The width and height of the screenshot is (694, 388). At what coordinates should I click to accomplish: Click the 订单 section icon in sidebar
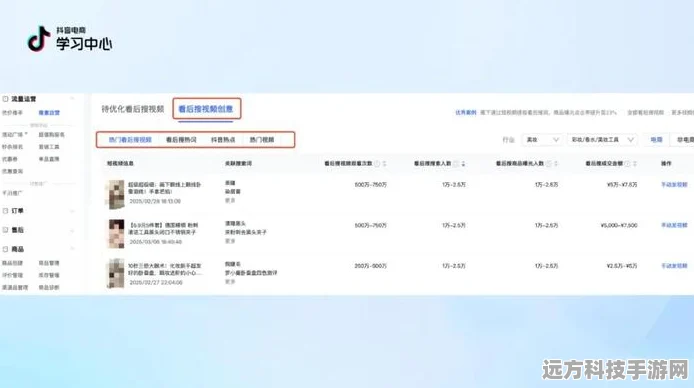5,211
